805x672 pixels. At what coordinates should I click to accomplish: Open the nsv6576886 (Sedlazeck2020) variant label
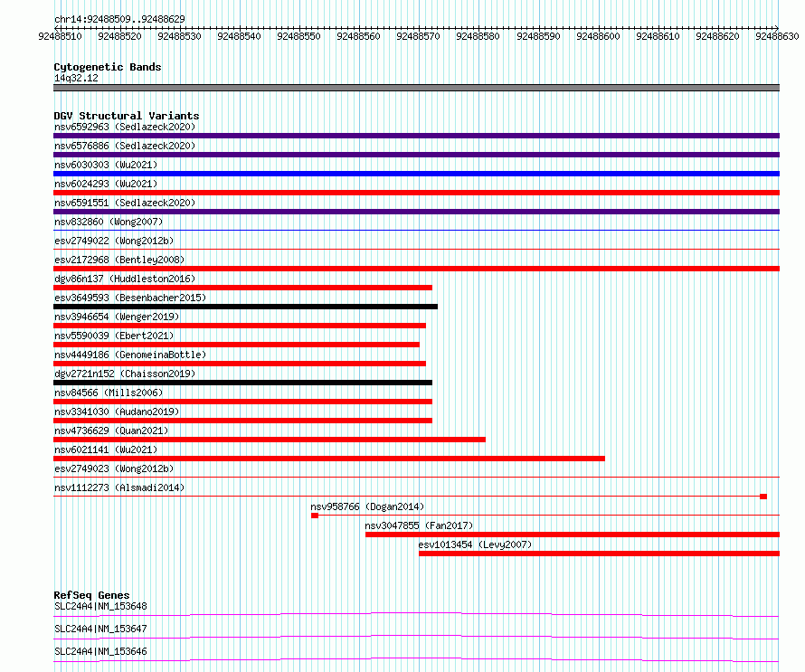pos(125,146)
